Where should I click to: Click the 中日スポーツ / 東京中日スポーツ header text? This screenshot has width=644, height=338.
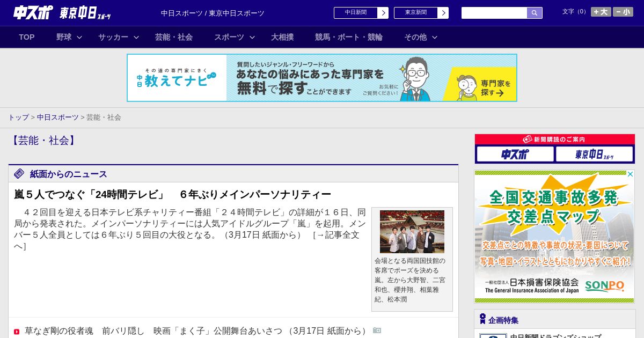click(x=213, y=13)
